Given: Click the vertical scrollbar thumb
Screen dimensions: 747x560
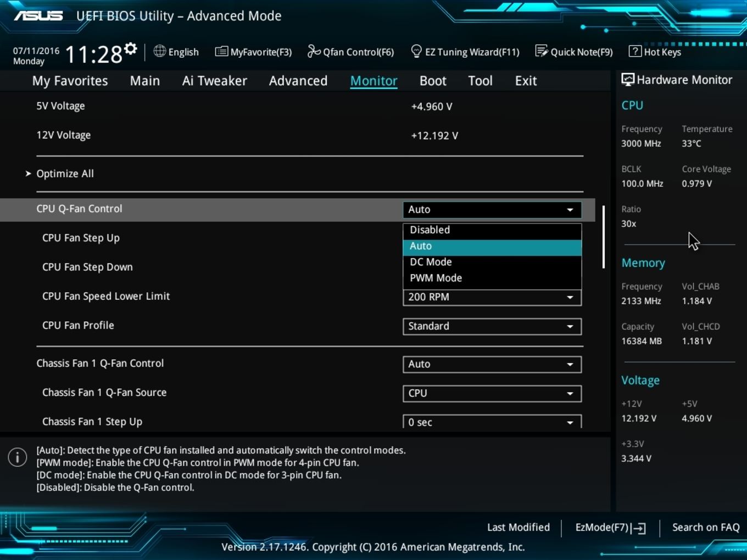Looking at the screenshot, I should coord(603,237).
